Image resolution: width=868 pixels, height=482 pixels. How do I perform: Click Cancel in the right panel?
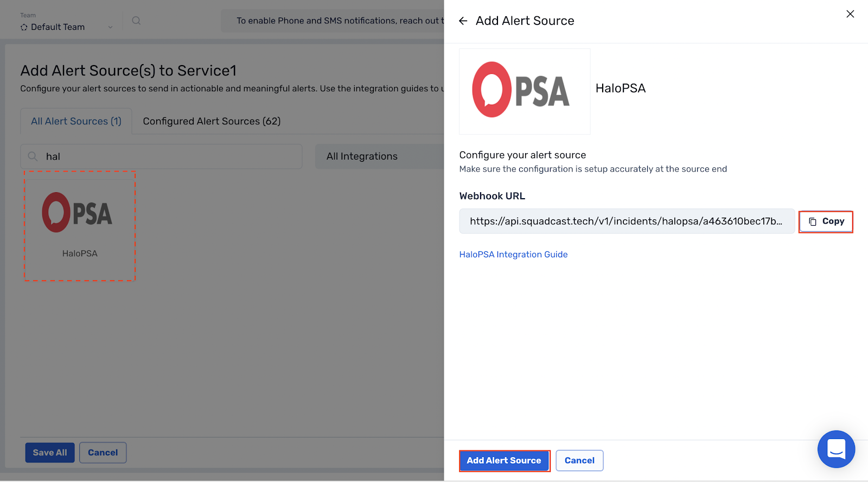tap(579, 460)
